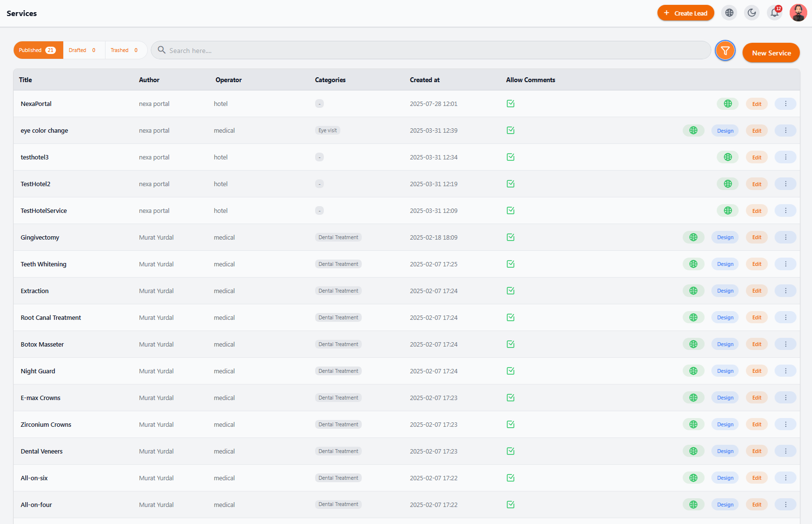The image size is (812, 524).
Task: Open the more options menu for Teeth Whitening
Action: [785, 264]
